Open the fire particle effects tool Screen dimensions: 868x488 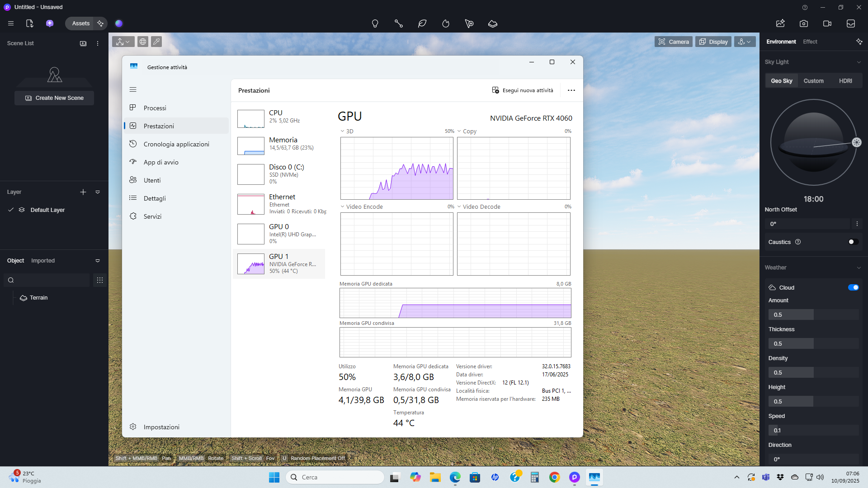coord(446,23)
